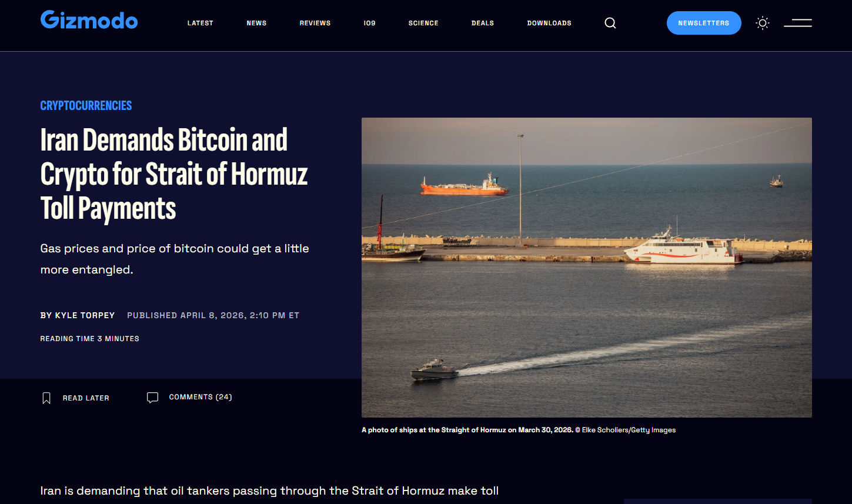Screen dimensions: 852x504
Task: Click the Strait of Hormuz ships photo
Action: [x=586, y=267]
